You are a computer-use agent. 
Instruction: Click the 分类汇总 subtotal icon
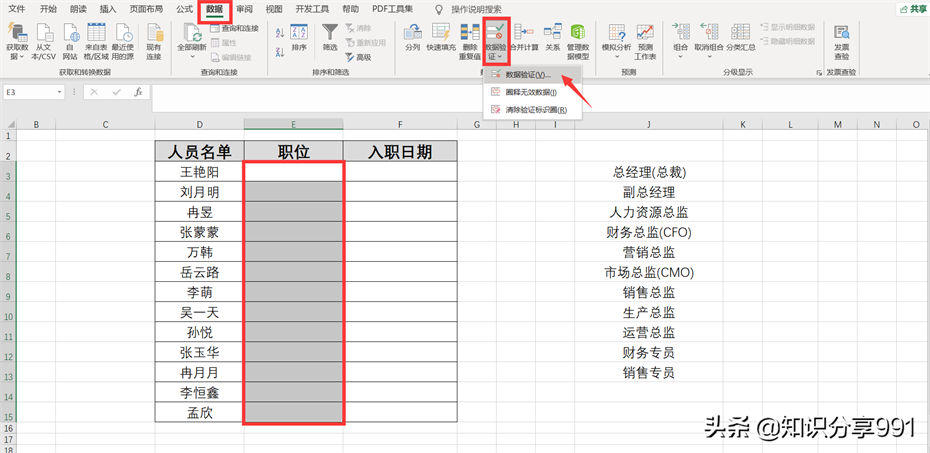(x=740, y=34)
